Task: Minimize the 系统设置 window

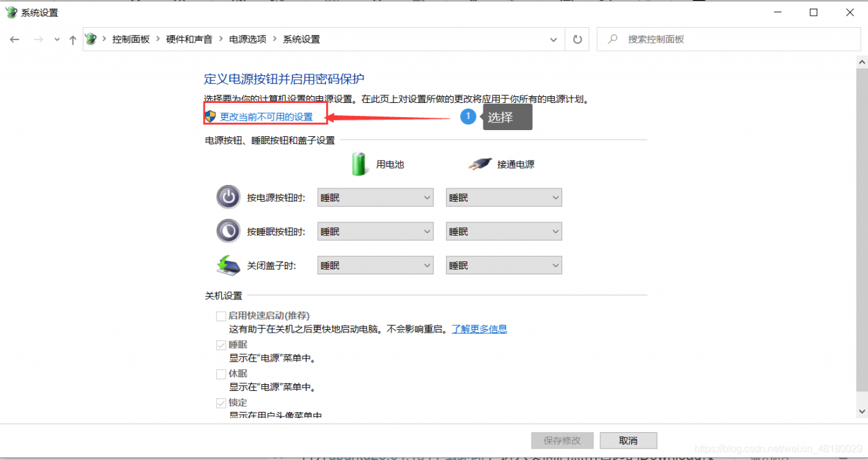Action: tap(777, 12)
